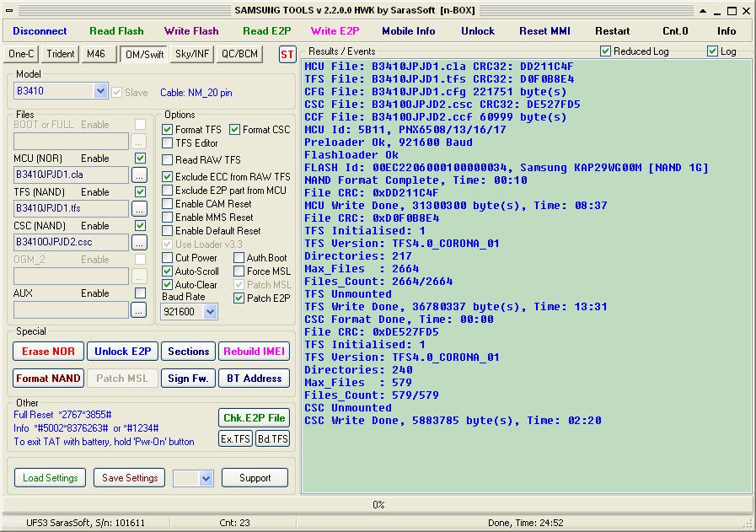756x532 pixels.
Task: Switch to the One-C tab
Action: click(x=21, y=54)
